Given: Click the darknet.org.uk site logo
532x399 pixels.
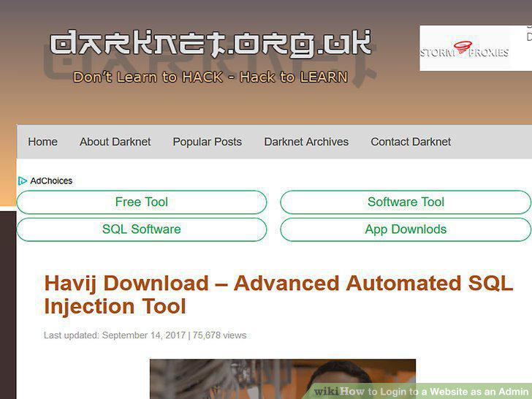Looking at the screenshot, I should pyautogui.click(x=210, y=42).
